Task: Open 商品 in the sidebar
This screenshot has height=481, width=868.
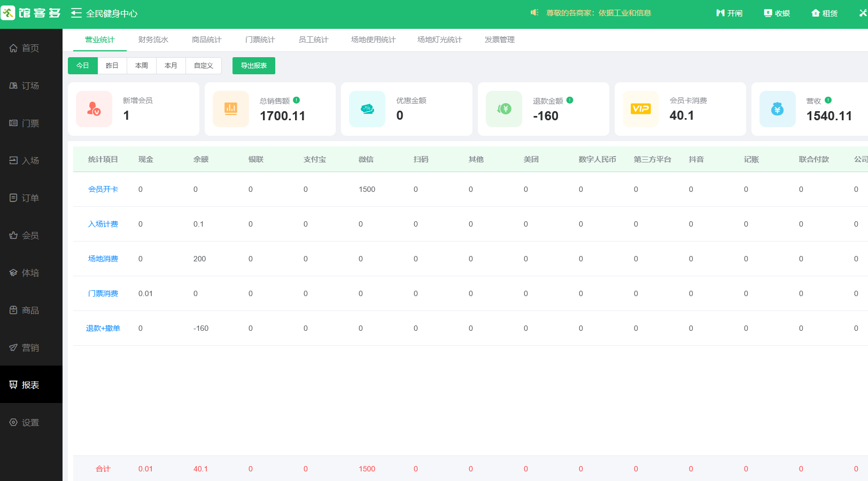Action: tap(31, 310)
